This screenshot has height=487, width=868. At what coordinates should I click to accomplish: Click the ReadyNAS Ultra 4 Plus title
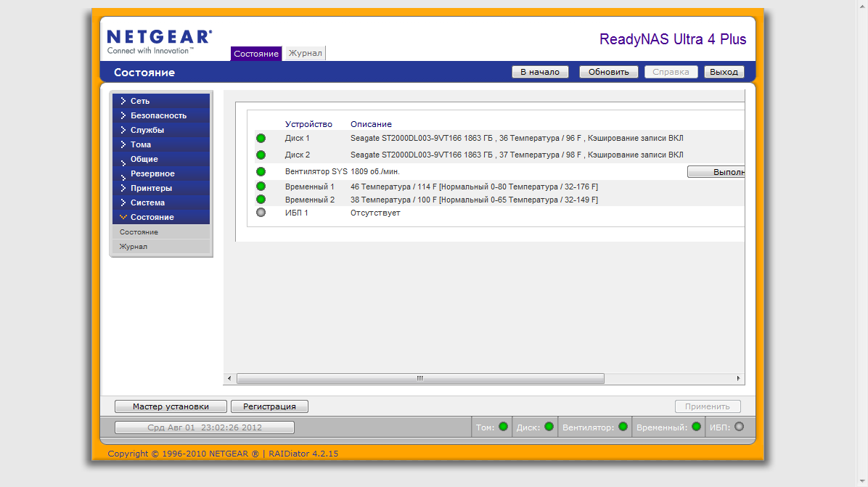[x=673, y=39]
